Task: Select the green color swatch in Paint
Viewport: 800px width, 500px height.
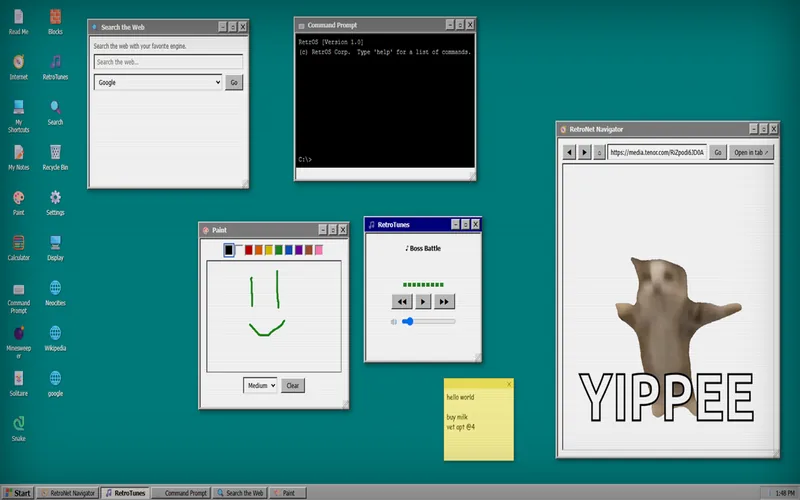Action: (x=279, y=250)
